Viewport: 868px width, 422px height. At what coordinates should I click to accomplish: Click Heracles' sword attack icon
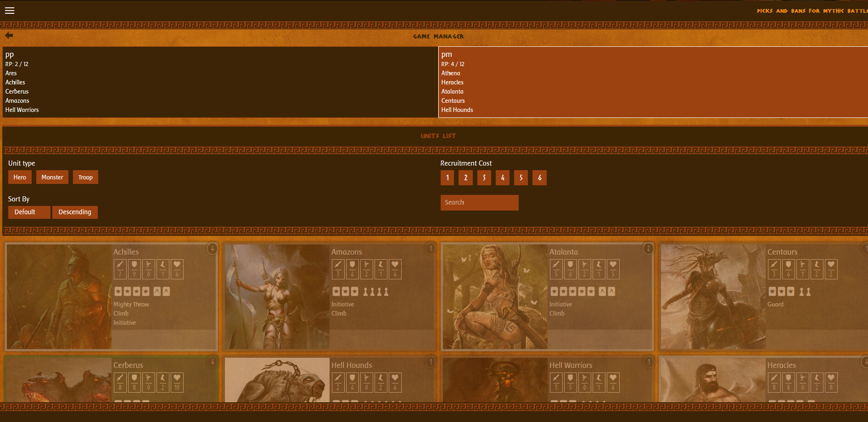tap(774, 383)
